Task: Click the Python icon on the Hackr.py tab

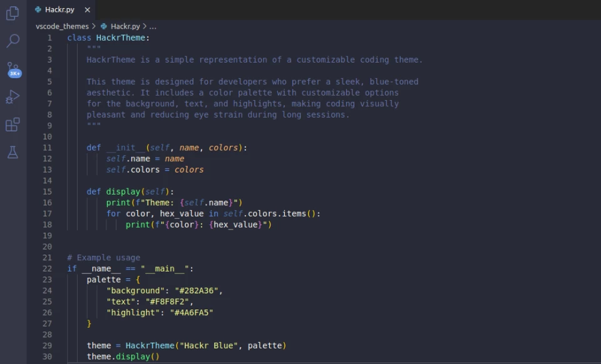Action: 39,9
